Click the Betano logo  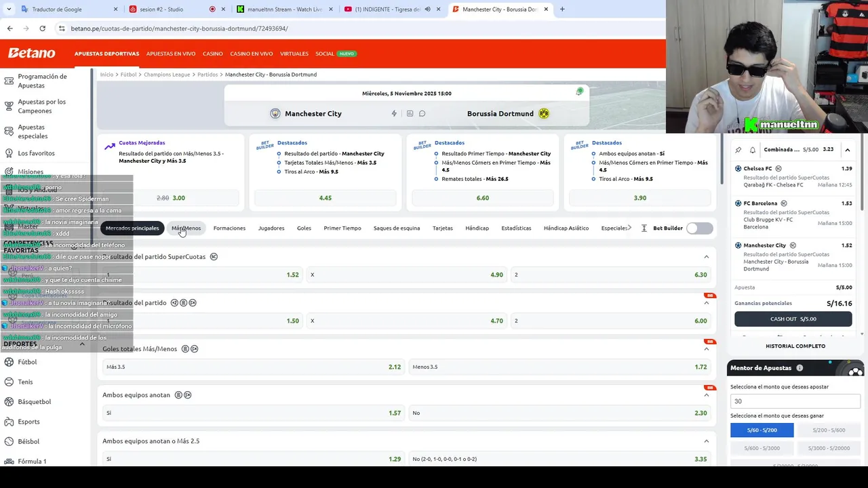coord(31,53)
